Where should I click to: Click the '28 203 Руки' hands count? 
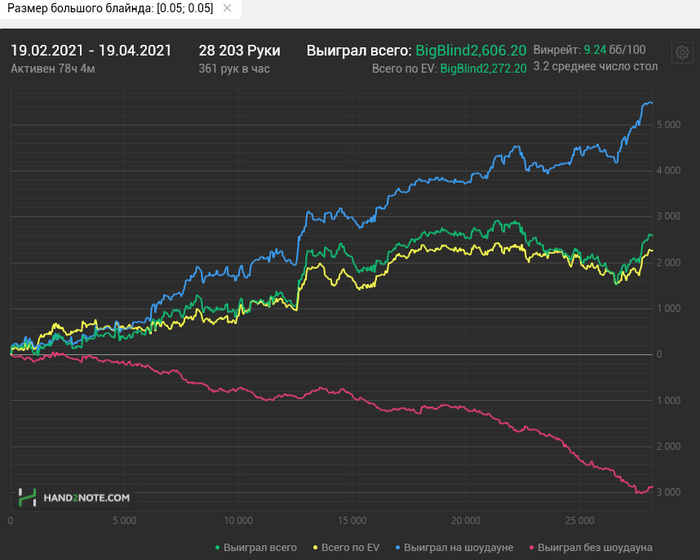click(x=239, y=50)
